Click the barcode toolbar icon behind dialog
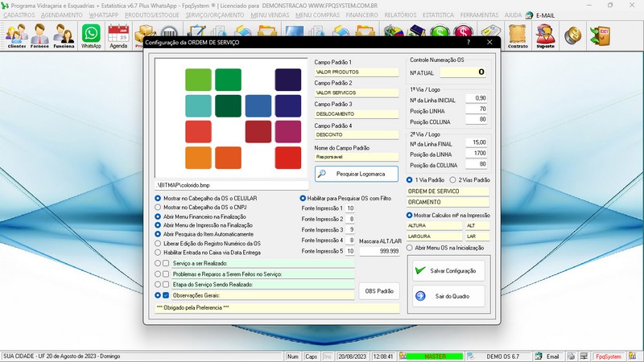Screen dimensions: 644x362 coord(169,31)
